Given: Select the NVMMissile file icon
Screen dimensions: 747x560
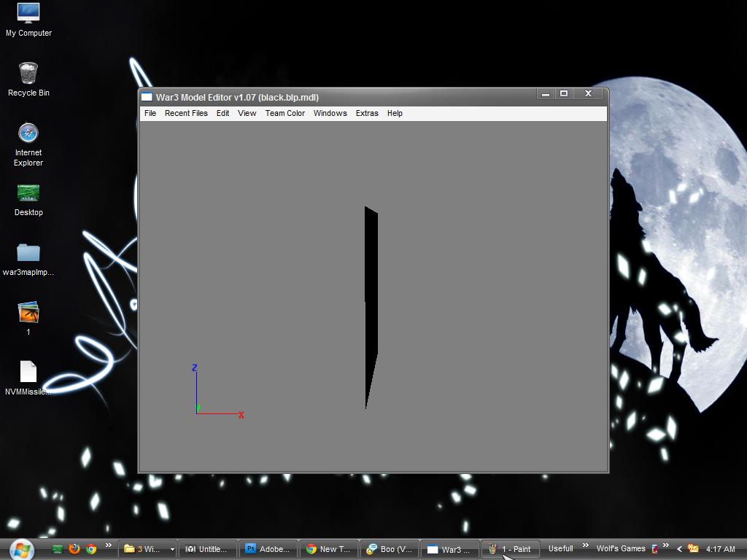Looking at the screenshot, I should (x=28, y=378).
